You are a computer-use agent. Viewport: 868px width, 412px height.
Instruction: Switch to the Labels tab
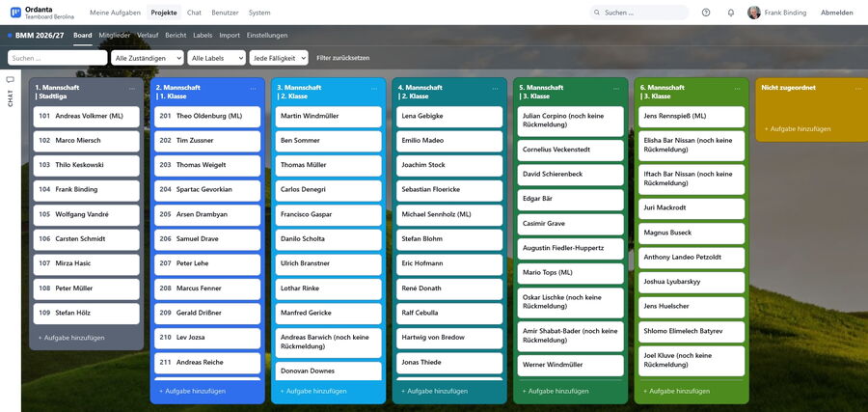(203, 35)
